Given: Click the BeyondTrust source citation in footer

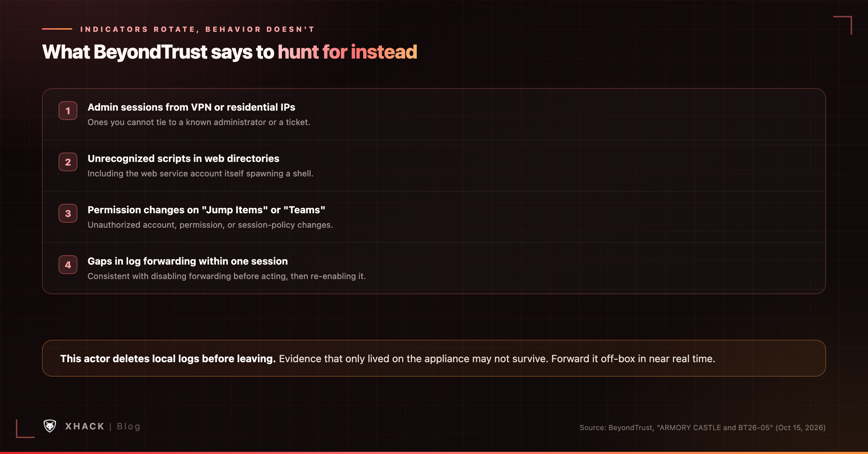Looking at the screenshot, I should 702,428.
